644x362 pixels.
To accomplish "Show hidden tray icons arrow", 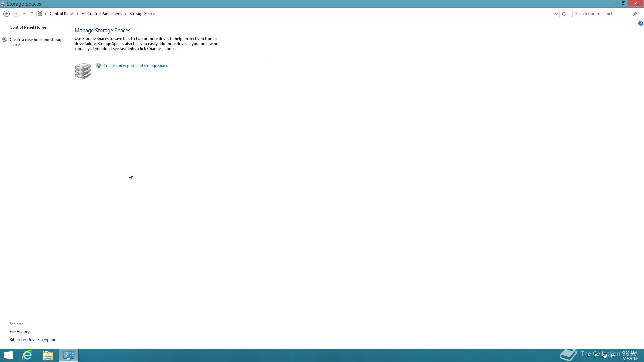I will 588,355.
